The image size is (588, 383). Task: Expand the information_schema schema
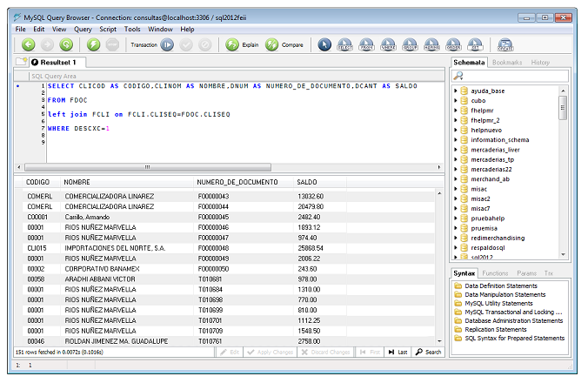point(456,139)
